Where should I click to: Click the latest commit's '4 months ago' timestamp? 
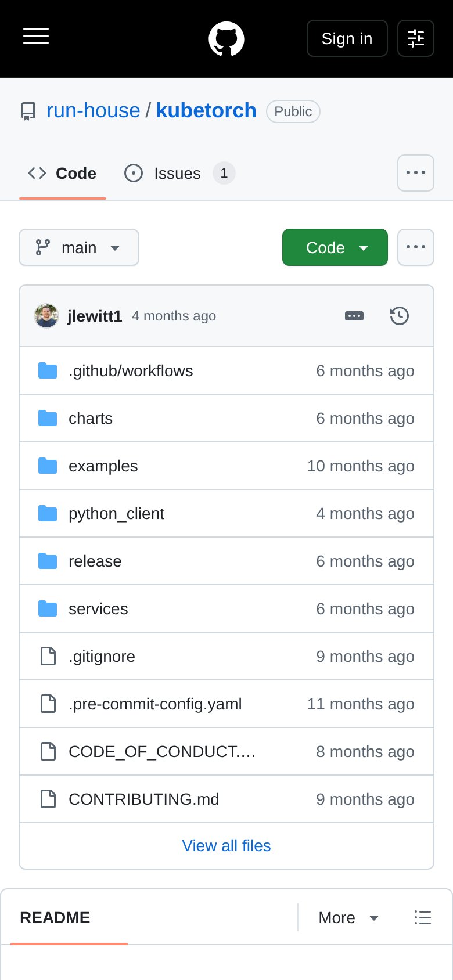[174, 316]
